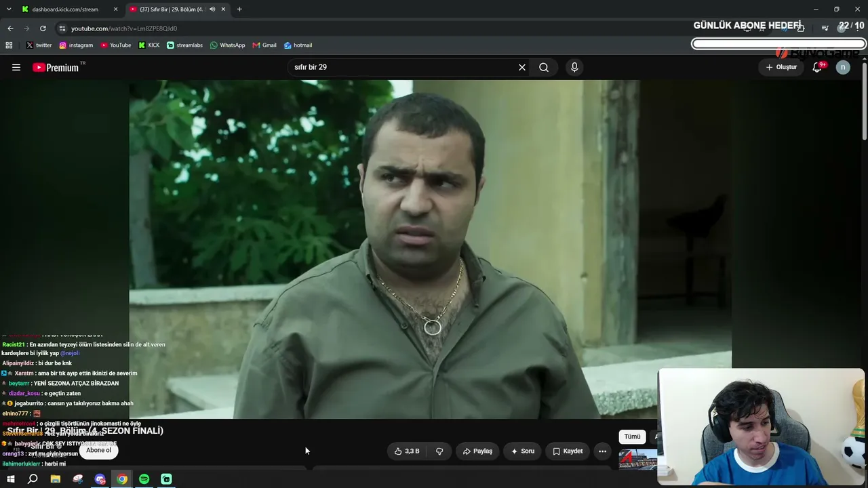Run search with the magnifier button
Screen dimensions: 868x488
pyautogui.click(x=544, y=67)
